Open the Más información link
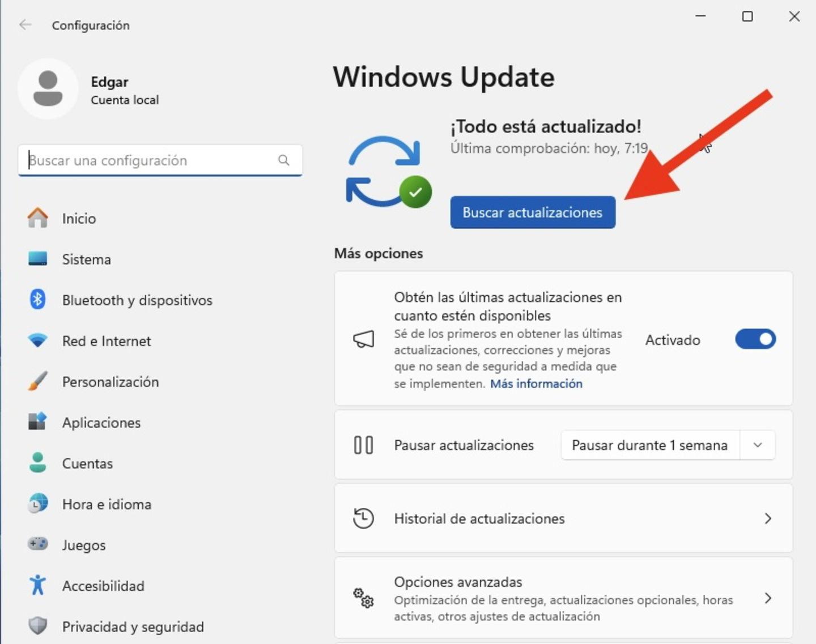816x644 pixels. coord(536,383)
